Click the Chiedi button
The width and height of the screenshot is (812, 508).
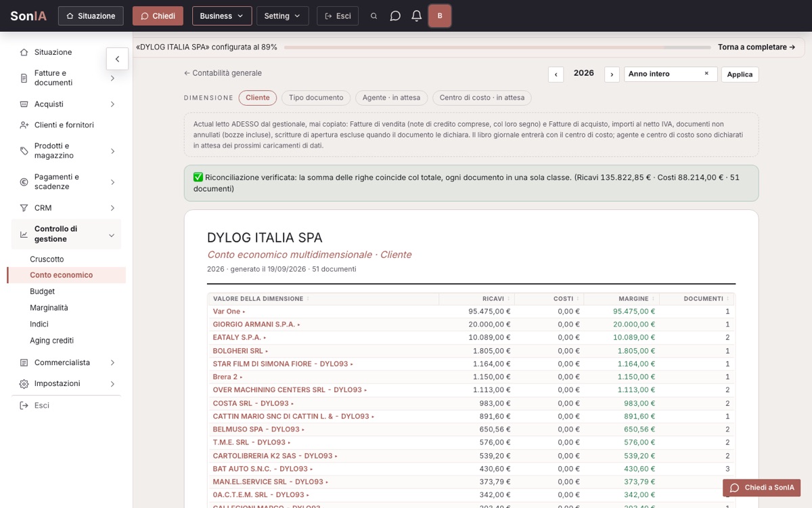158,16
